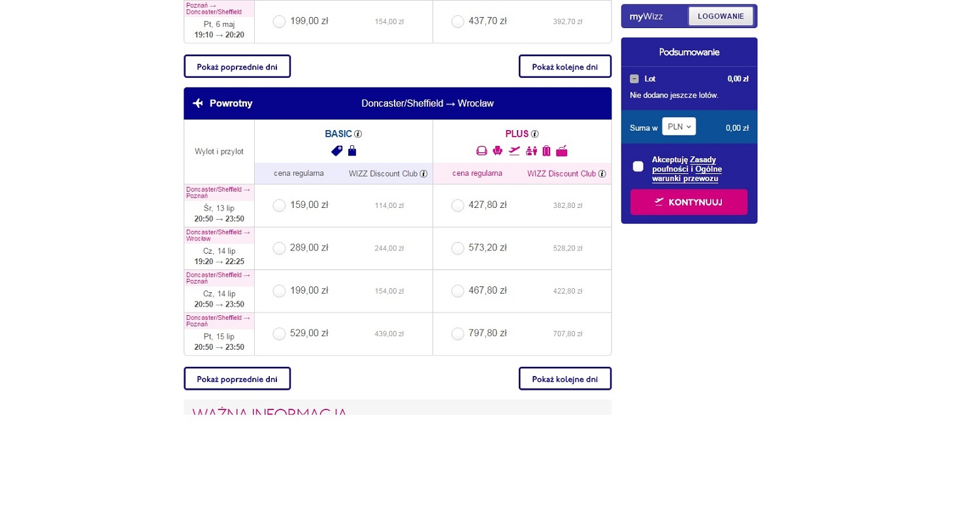Image resolution: width=980 pixels, height=529 pixels.
Task: Open the Zasady poufności link
Action: [684, 164]
